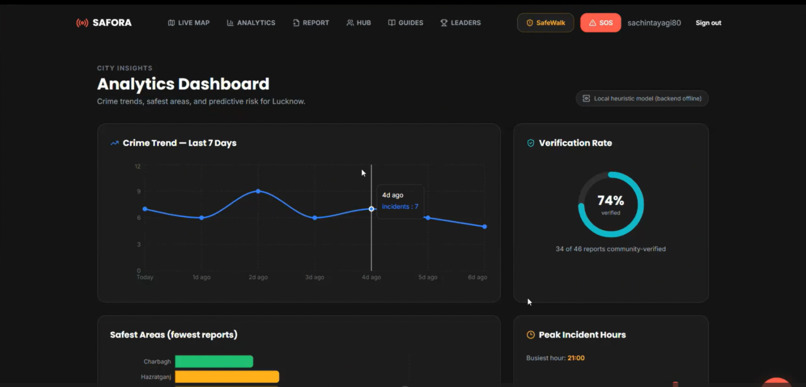Trigger the red SOS button

600,23
